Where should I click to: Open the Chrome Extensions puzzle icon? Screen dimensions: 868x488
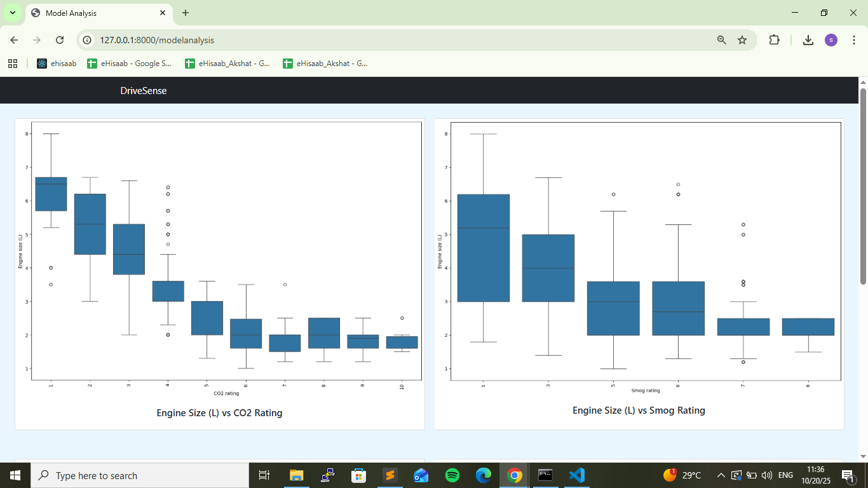click(x=774, y=40)
